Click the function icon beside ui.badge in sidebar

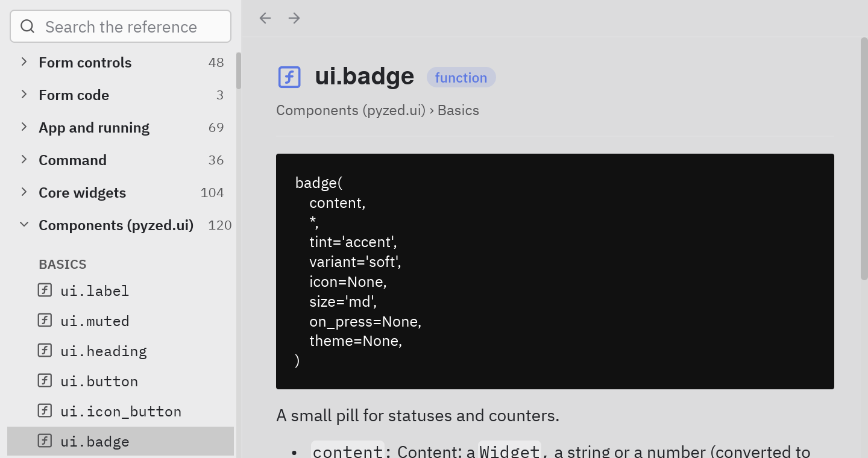(x=45, y=441)
